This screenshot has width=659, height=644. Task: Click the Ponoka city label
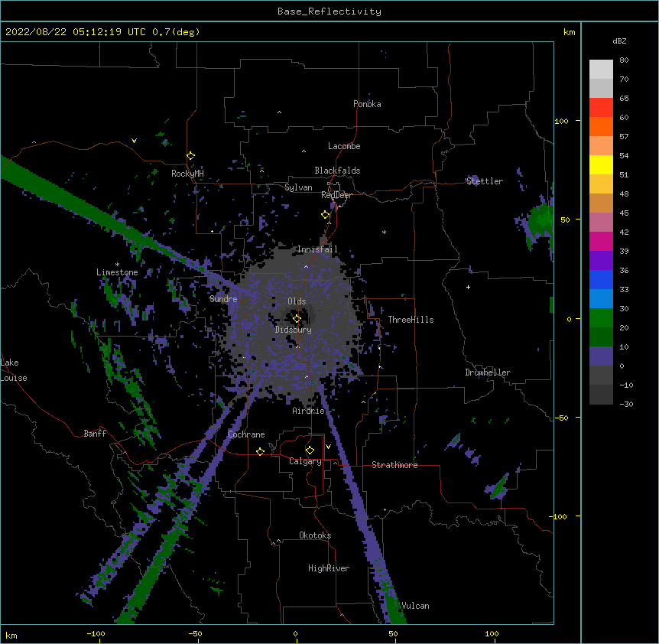(367, 104)
